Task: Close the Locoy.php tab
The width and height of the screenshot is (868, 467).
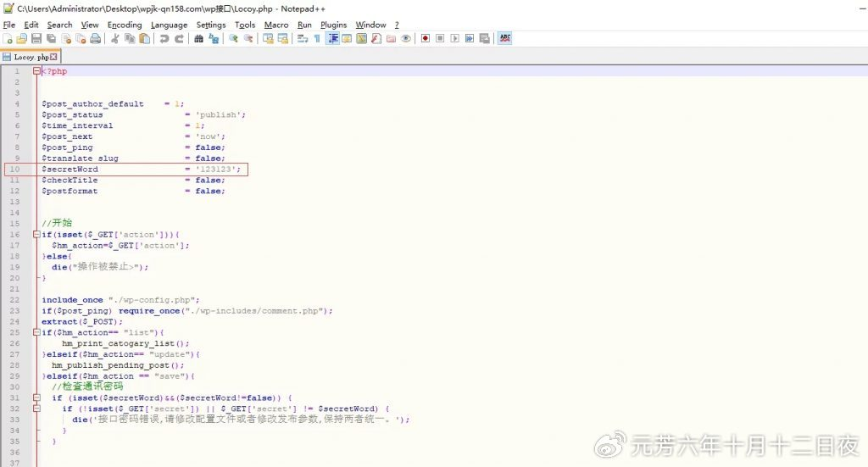Action: click(55, 57)
